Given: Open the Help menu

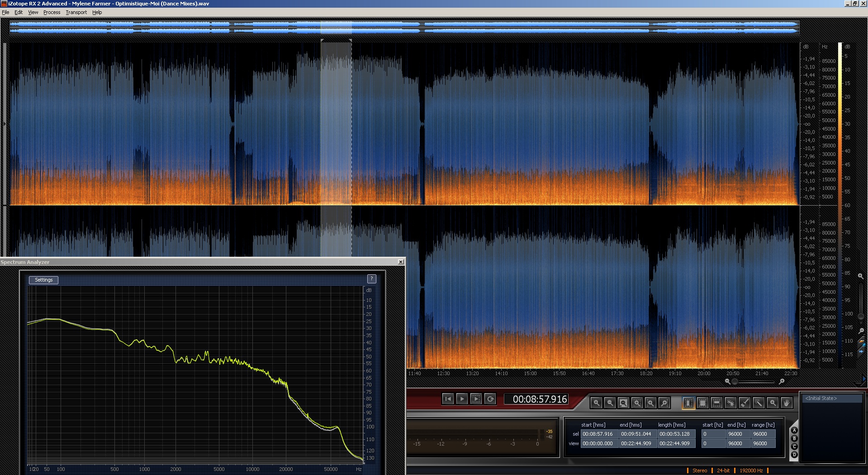Looking at the screenshot, I should coord(97,12).
